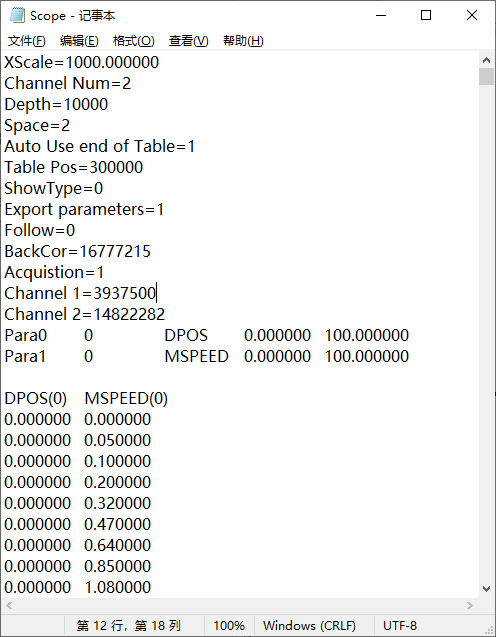Open the 查看(V) menu
This screenshot has width=496, height=637.
(x=189, y=41)
